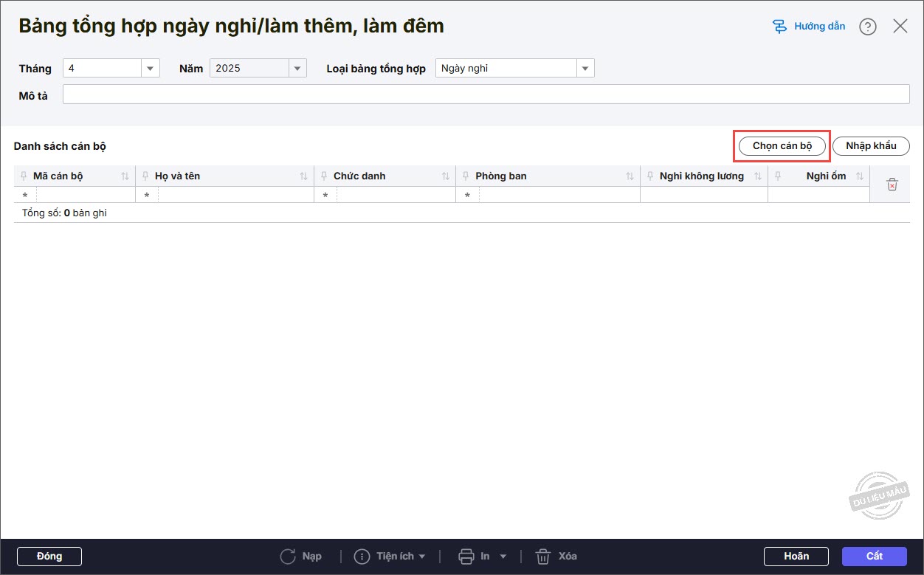The width and height of the screenshot is (924, 575).
Task: Click the In printer icon
Action: pos(466,557)
